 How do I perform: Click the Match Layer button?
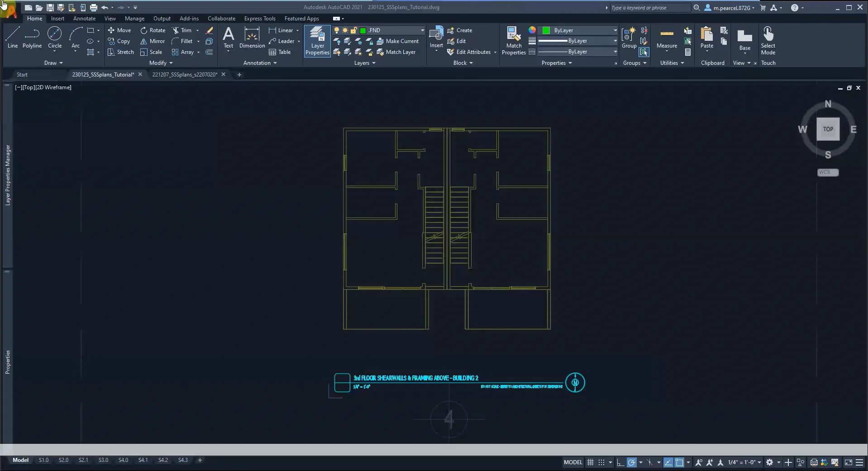pyautogui.click(x=396, y=52)
